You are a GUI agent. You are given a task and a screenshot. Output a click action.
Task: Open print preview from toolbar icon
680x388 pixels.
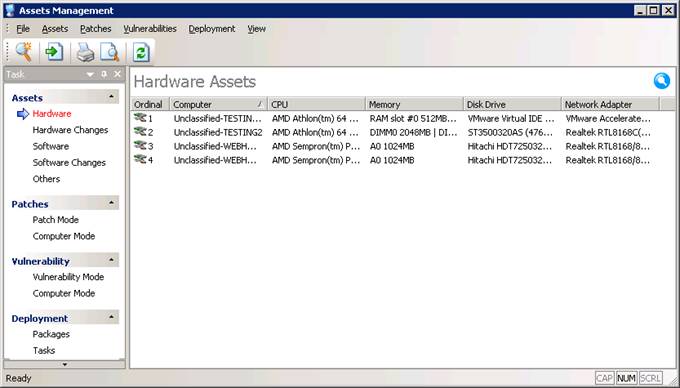click(x=110, y=52)
